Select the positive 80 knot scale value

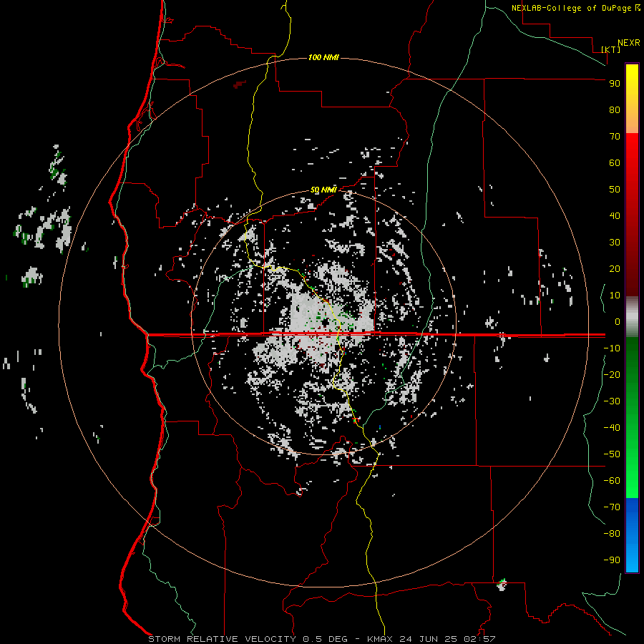click(x=615, y=109)
